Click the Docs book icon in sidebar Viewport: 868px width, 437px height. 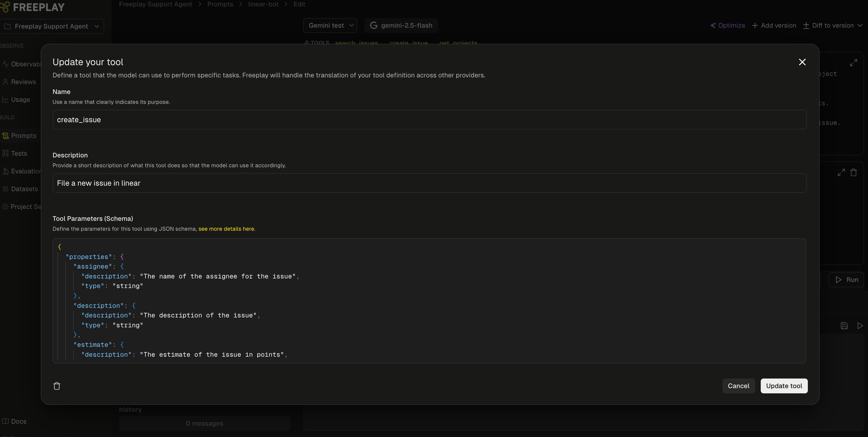point(6,421)
